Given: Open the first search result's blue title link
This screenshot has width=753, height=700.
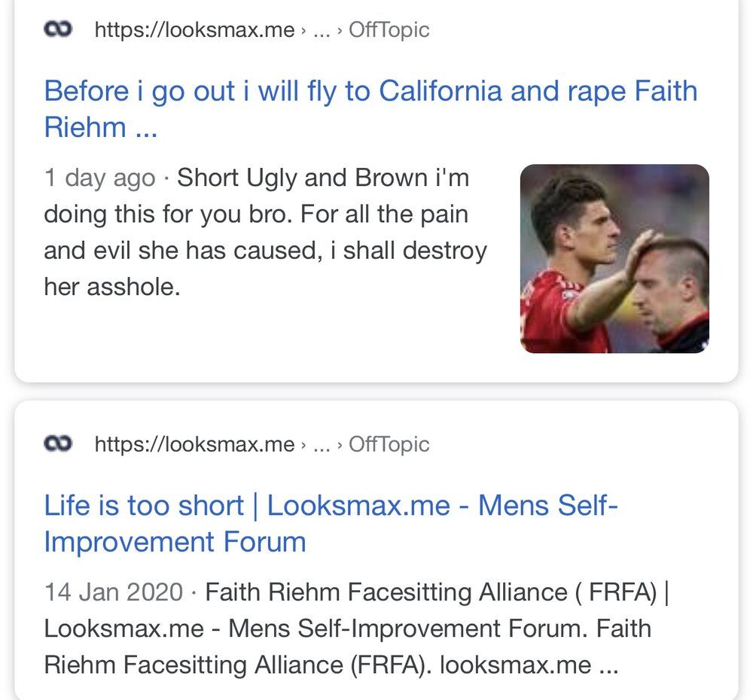Looking at the screenshot, I should pyautogui.click(x=370, y=92).
